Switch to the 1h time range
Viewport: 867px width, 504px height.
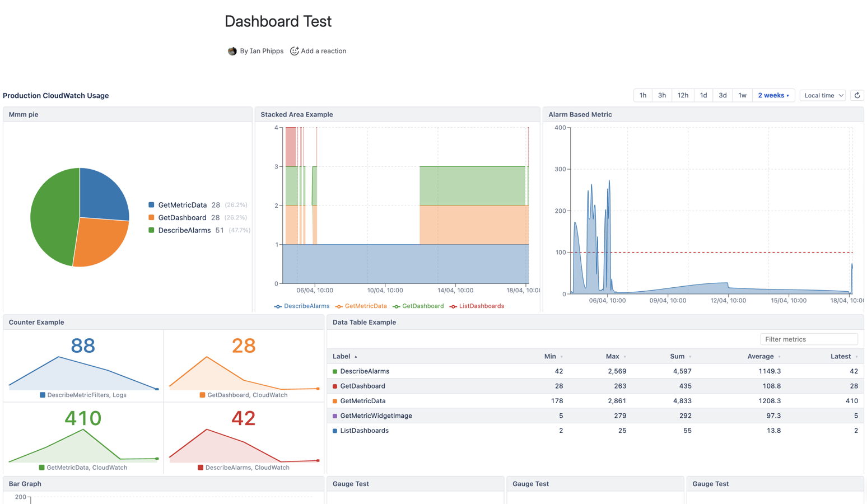click(642, 95)
